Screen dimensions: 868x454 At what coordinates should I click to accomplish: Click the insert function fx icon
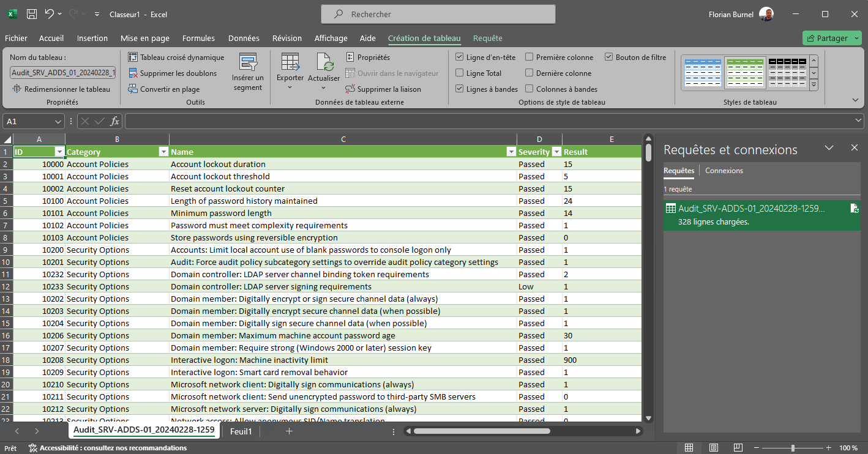coord(114,121)
